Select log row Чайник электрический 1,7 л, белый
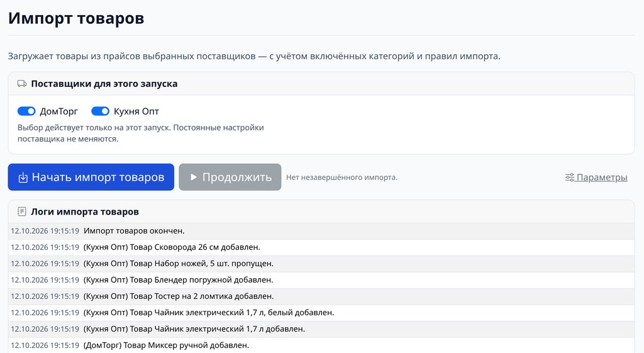The image size is (644, 353). click(x=321, y=313)
